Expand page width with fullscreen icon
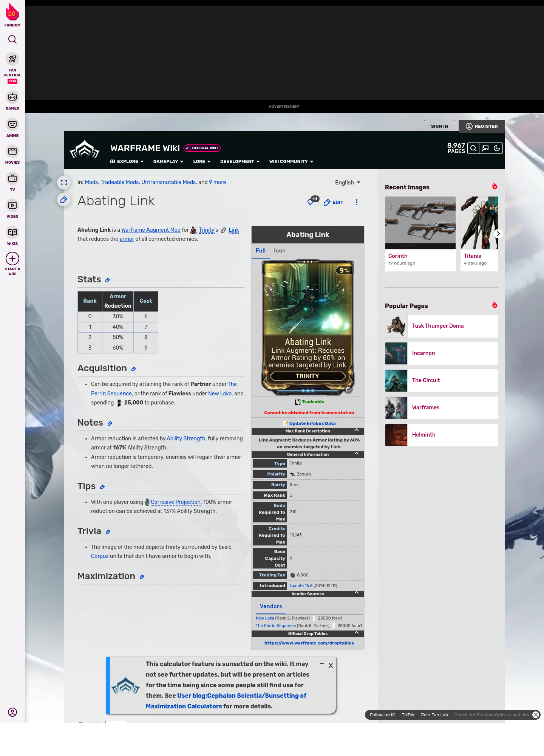This screenshot has width=544, height=756. (64, 183)
